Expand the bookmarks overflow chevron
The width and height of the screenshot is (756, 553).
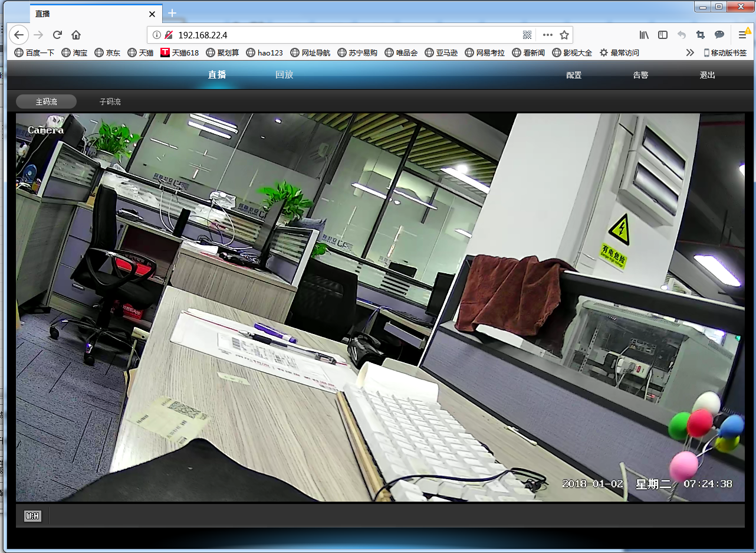(689, 53)
